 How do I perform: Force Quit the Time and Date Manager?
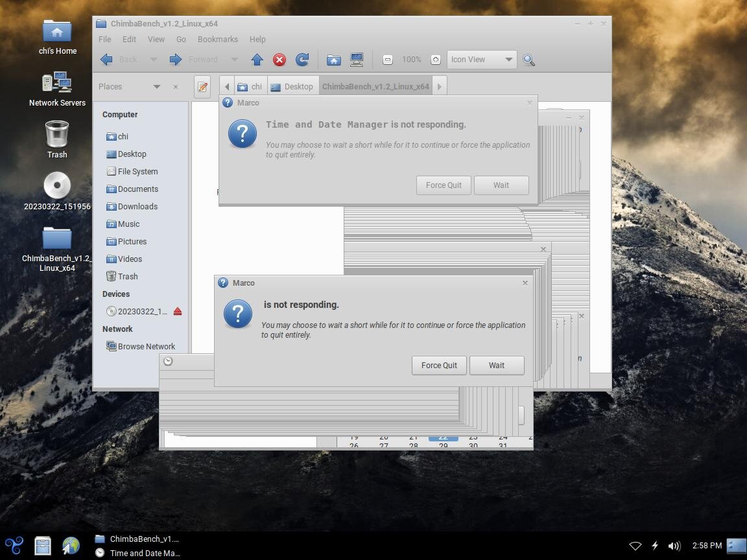(x=444, y=185)
